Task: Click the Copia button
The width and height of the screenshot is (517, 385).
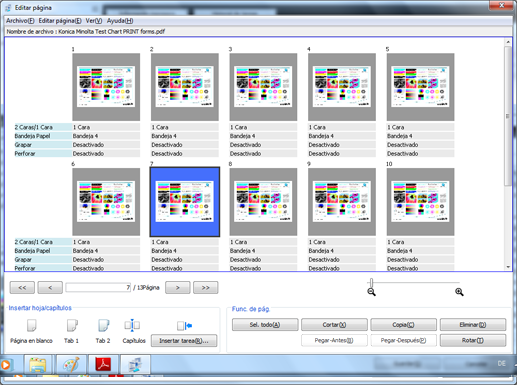Action: tap(403, 325)
